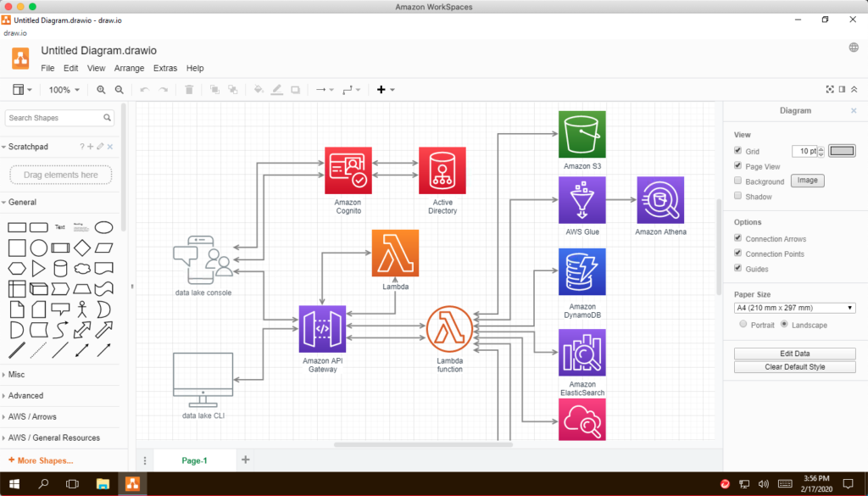Open the grid color swatch

842,151
